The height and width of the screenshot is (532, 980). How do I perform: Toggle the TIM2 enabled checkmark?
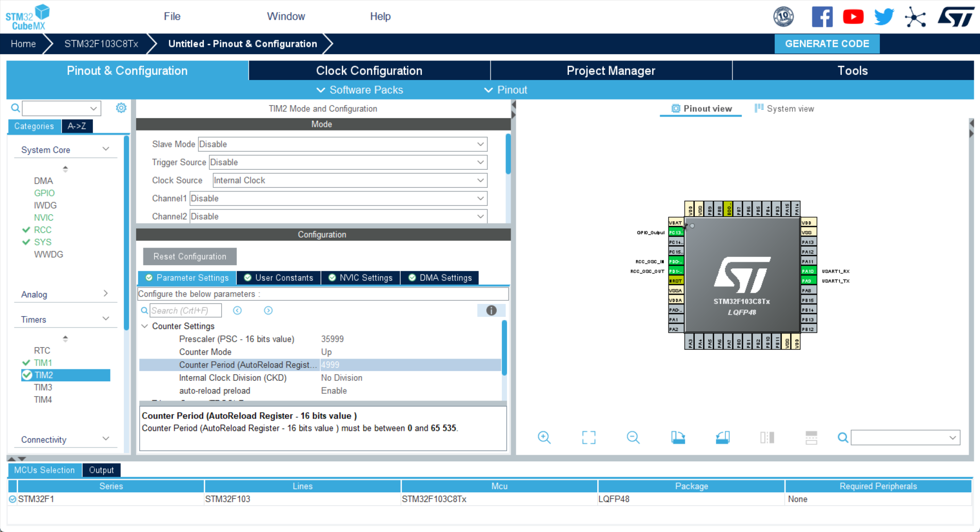coord(27,375)
